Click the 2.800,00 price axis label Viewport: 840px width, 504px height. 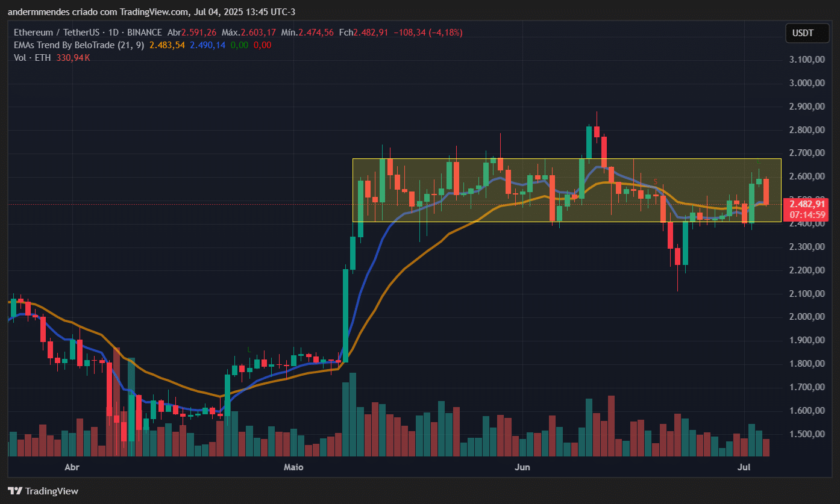[806, 130]
